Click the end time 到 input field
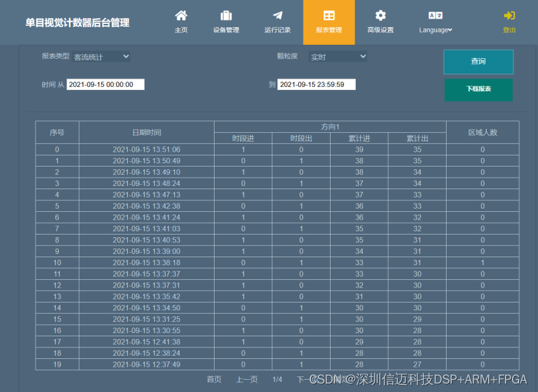This screenshot has height=392, width=538. 316,84
